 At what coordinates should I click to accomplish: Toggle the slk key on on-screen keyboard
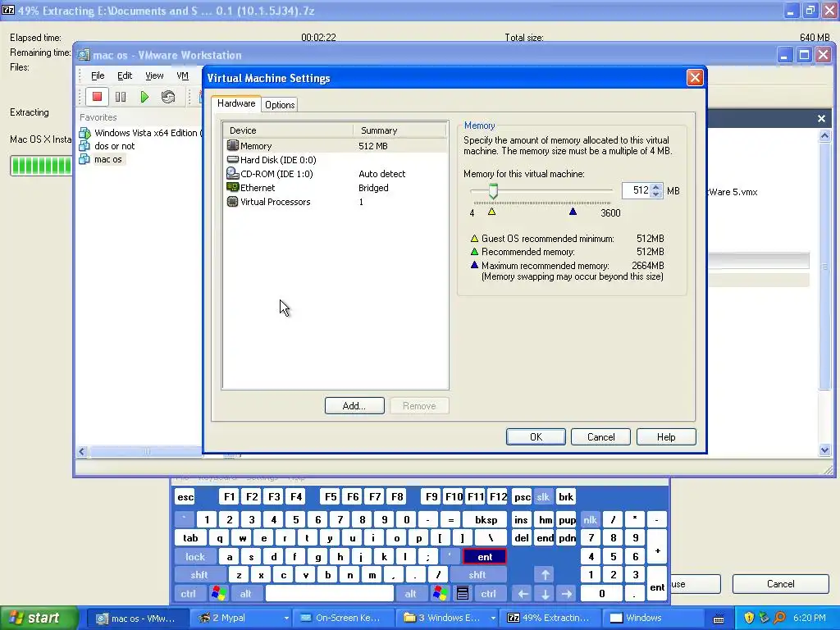[543, 497]
